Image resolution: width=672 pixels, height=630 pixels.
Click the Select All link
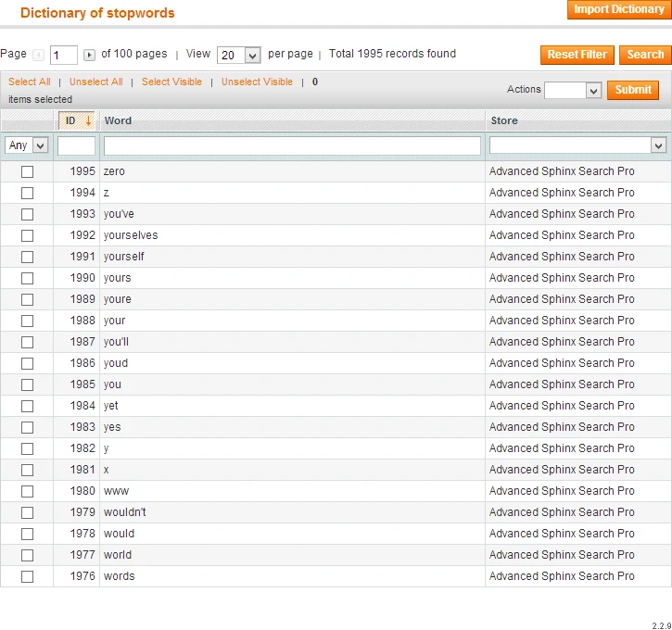point(30,82)
